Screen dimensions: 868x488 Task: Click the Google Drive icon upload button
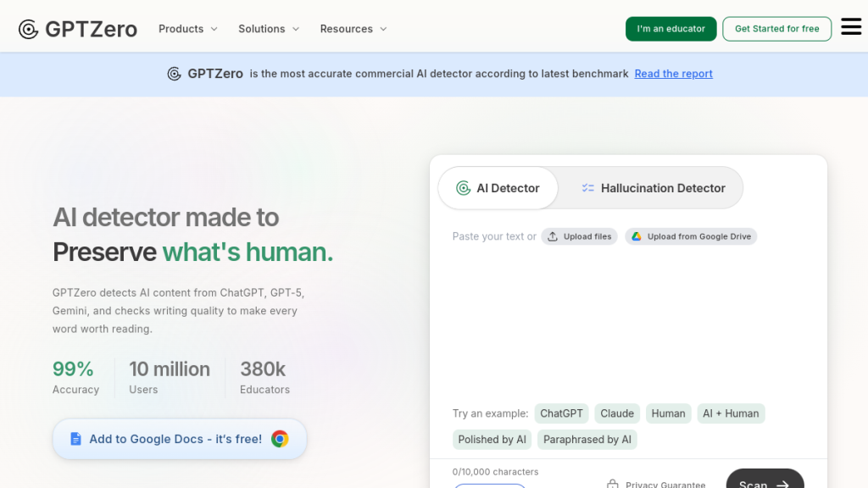pos(636,236)
